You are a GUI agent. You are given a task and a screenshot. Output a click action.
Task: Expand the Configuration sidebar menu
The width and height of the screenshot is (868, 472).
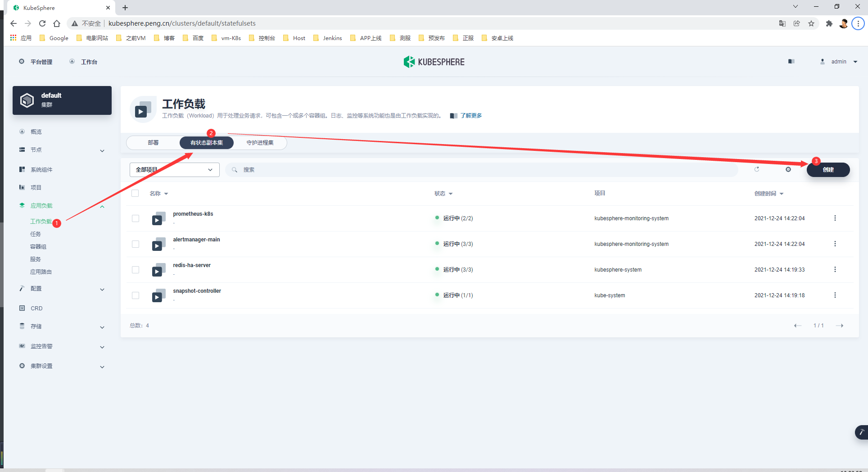pos(102,289)
